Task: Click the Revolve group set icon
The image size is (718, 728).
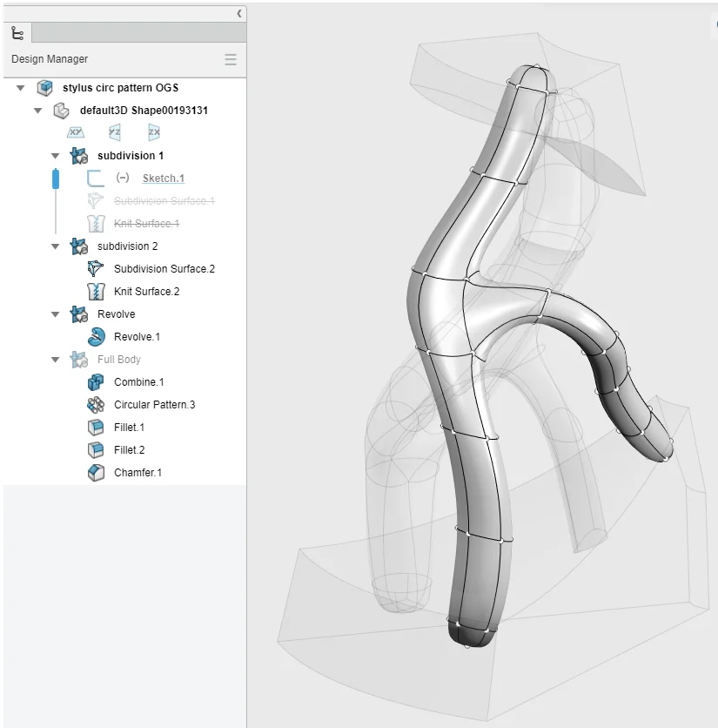Action: (79, 314)
